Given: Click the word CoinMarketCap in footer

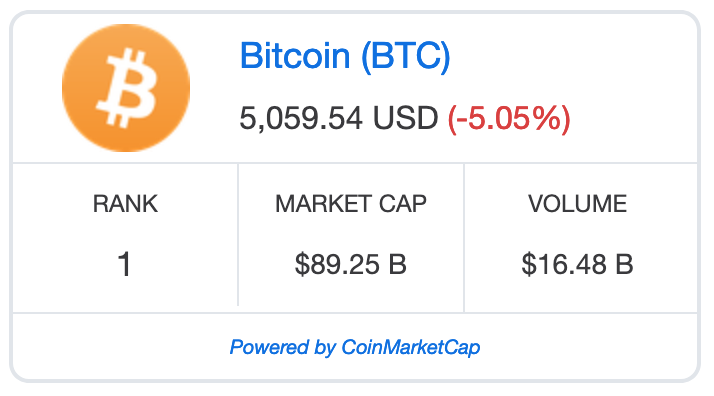Looking at the screenshot, I should click(411, 347).
